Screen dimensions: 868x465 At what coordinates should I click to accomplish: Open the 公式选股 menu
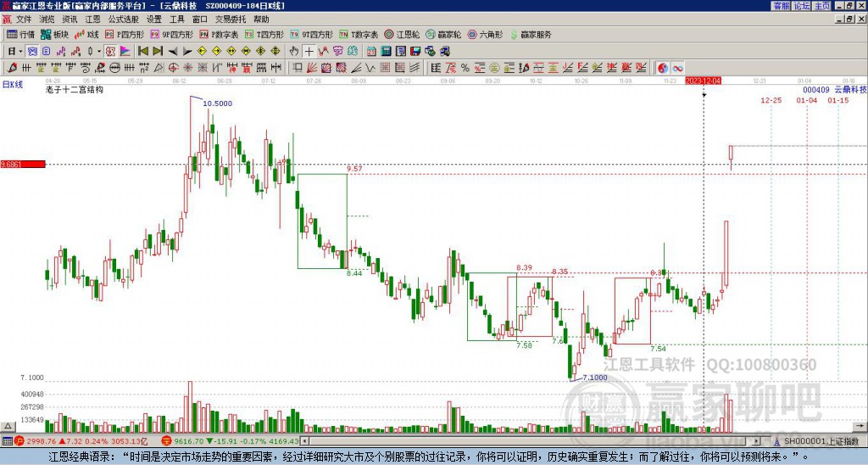(x=124, y=20)
